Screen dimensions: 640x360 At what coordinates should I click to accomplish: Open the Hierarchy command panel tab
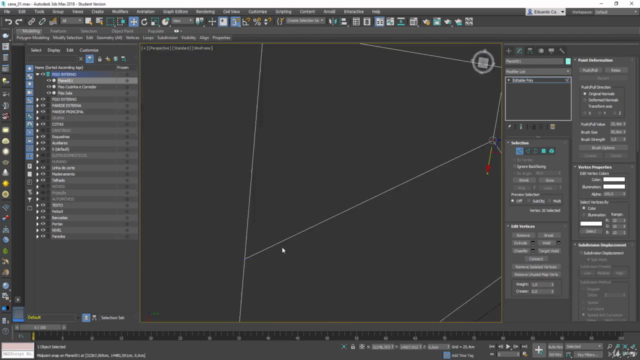[x=530, y=51]
